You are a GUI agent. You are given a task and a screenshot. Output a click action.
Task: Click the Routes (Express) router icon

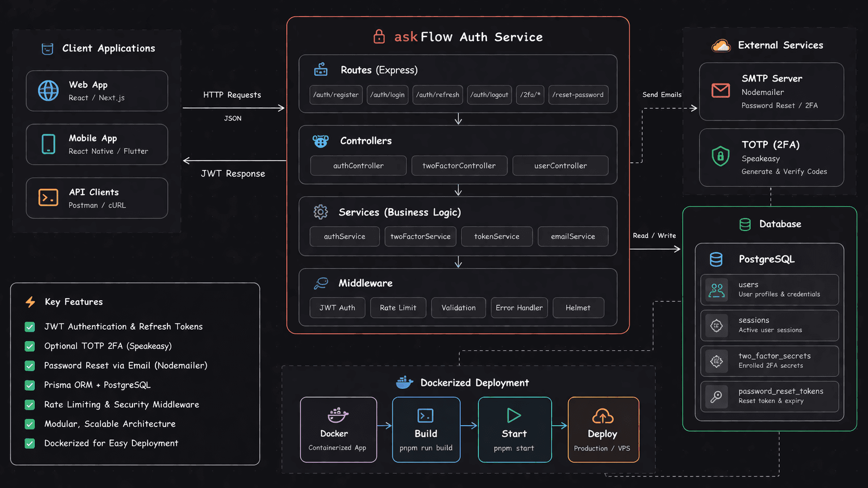[321, 70]
